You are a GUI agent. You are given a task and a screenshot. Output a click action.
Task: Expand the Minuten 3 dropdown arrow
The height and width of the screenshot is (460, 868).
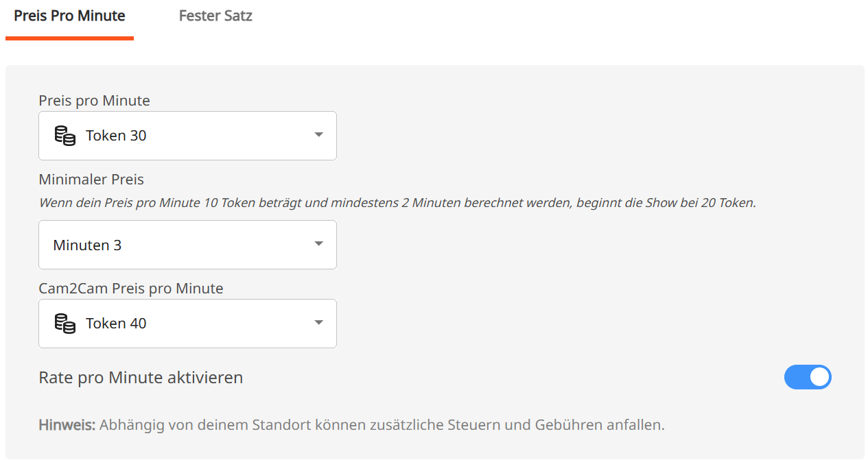[318, 244]
